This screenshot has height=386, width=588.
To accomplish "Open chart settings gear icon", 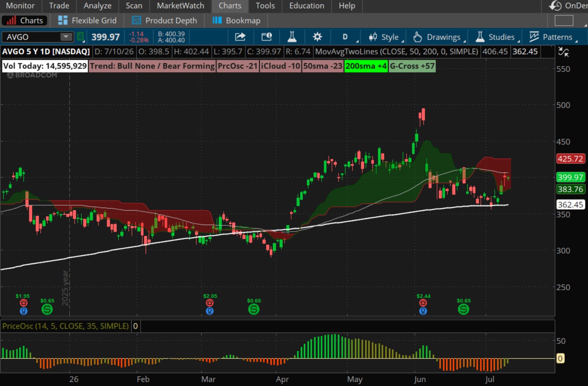I will [x=317, y=37].
